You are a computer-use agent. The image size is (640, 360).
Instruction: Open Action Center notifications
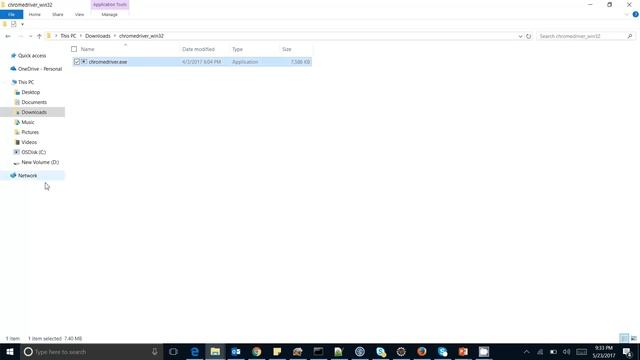point(627,352)
